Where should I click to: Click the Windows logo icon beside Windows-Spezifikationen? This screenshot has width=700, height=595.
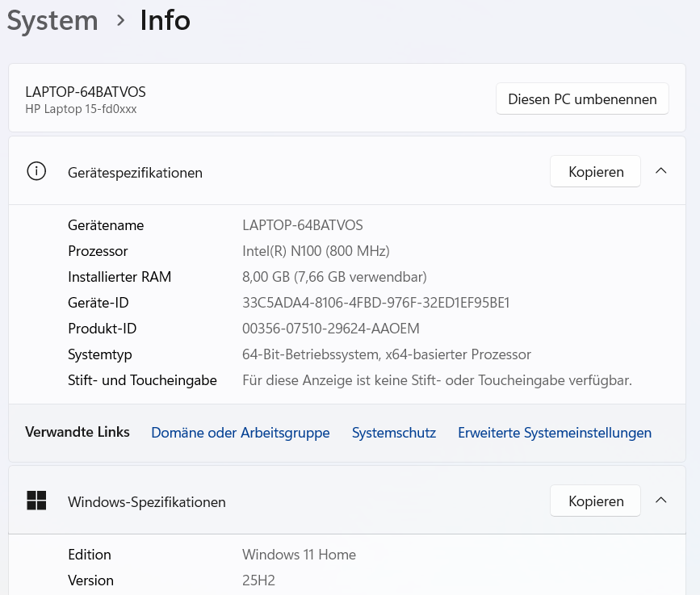pos(36,501)
